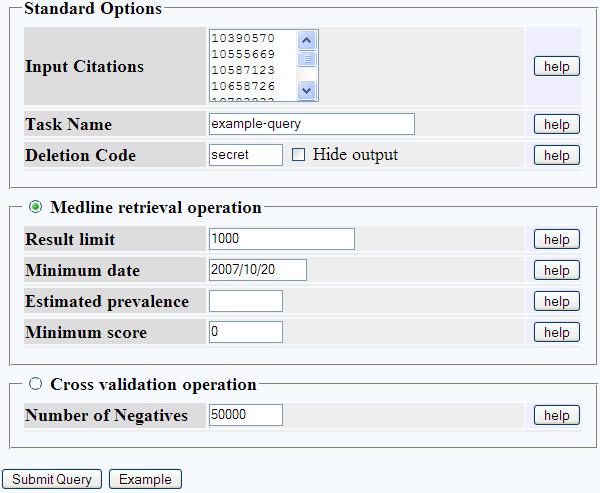The width and height of the screenshot is (600, 493).
Task: Click help for Minimum score
Action: coord(557,333)
